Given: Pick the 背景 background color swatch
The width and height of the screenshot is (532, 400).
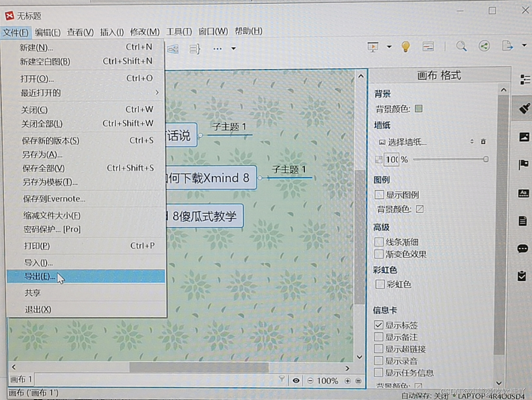Looking at the screenshot, I should pos(419,108).
